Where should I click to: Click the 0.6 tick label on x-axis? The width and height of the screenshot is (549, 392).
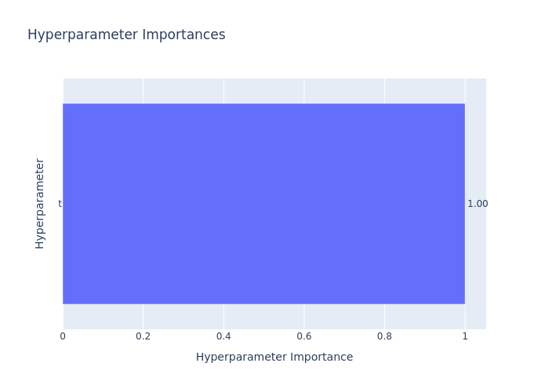tap(304, 336)
